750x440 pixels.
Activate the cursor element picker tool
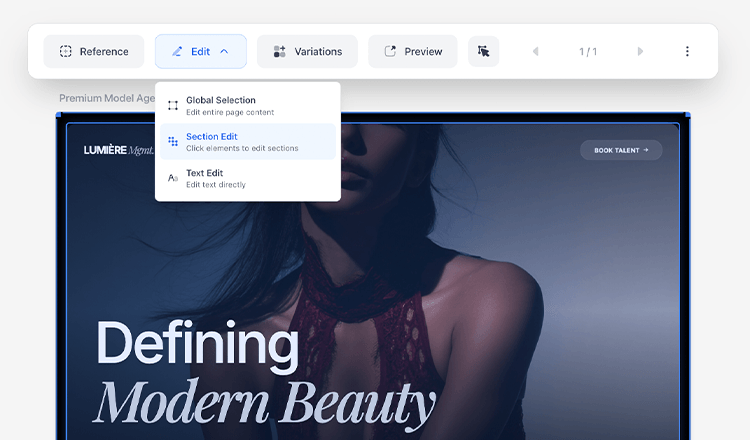point(483,52)
